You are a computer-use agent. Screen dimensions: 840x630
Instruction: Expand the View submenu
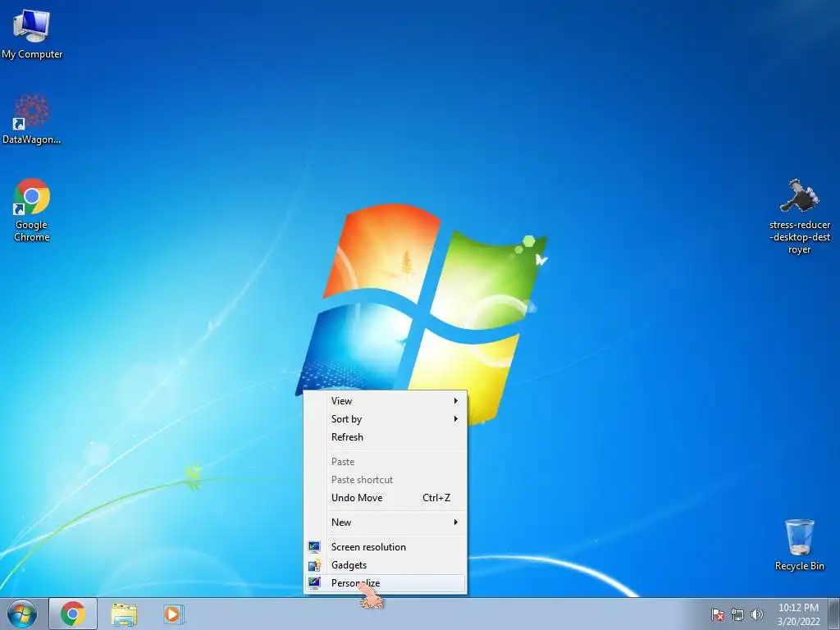(386, 400)
